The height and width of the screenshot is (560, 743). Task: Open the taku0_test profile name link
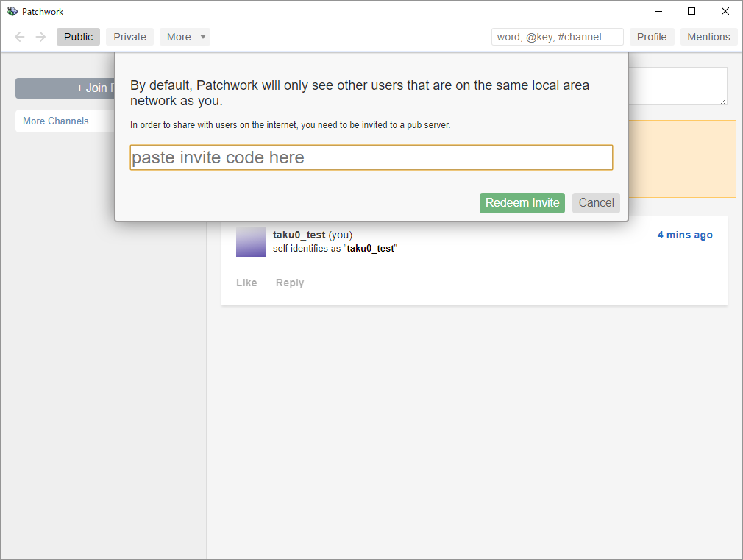(x=299, y=235)
